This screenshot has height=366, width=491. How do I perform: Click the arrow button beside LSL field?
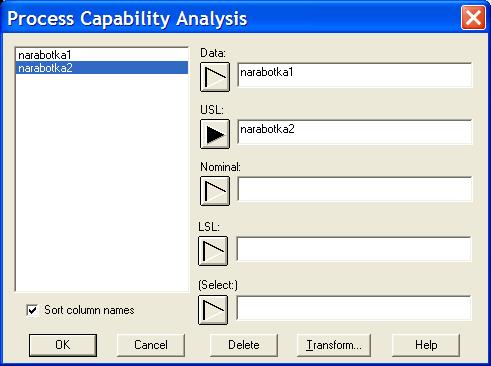point(213,251)
